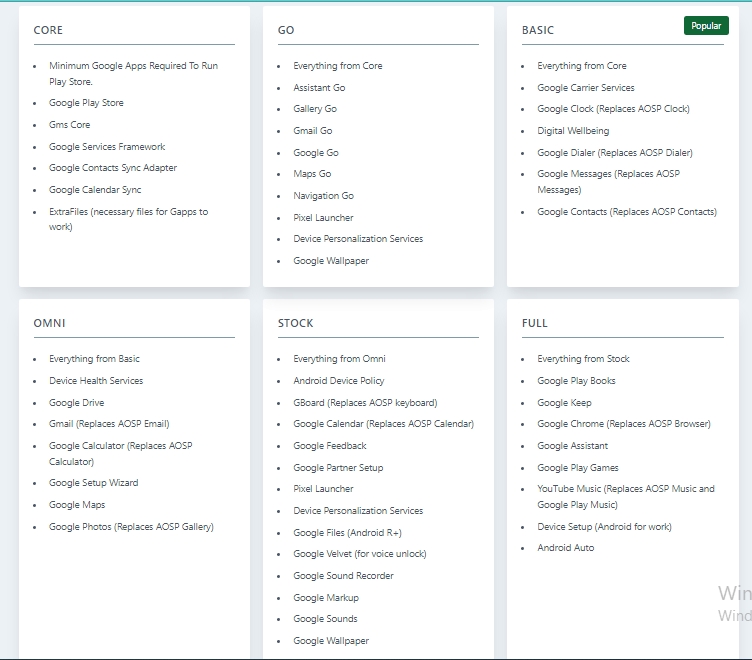Click 'Gms Core' list item

[x=70, y=125]
